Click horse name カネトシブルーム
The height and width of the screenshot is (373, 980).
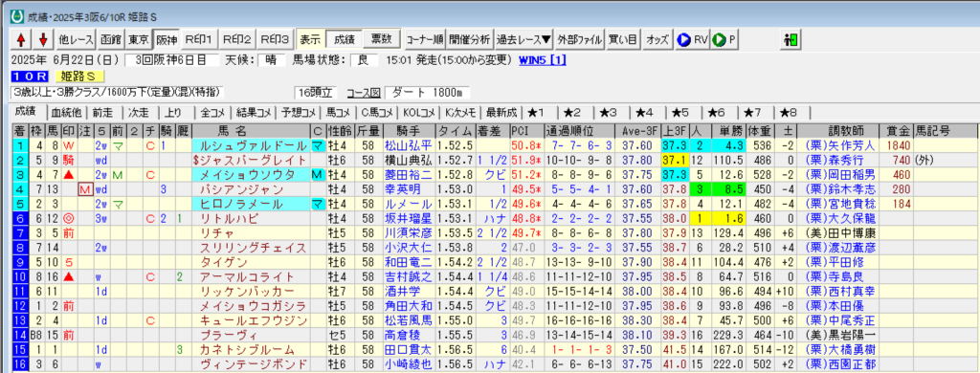[x=248, y=350]
